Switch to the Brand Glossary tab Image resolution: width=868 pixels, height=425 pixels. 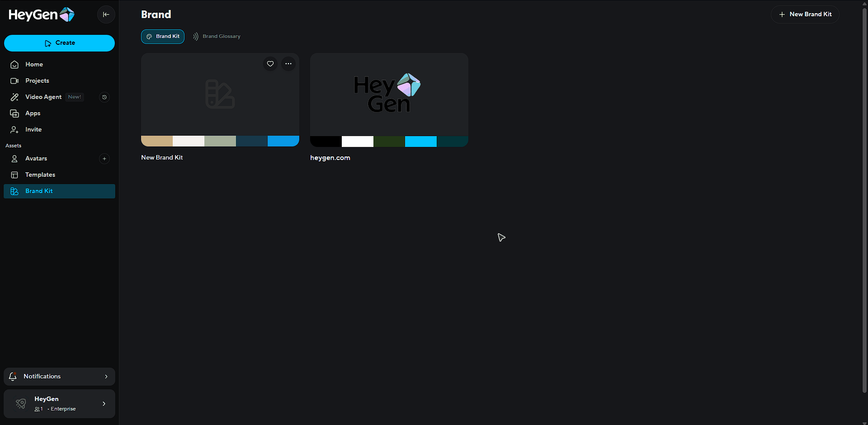coord(217,37)
